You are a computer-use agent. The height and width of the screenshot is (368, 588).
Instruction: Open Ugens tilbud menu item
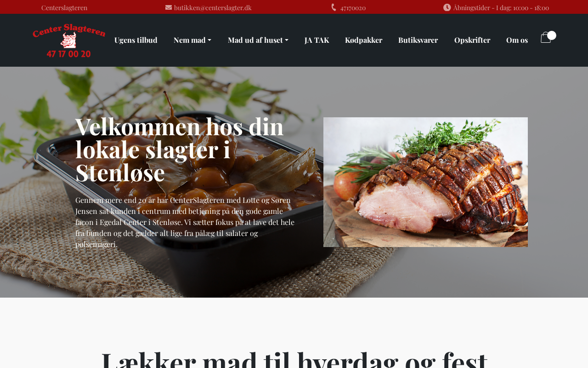(x=136, y=40)
